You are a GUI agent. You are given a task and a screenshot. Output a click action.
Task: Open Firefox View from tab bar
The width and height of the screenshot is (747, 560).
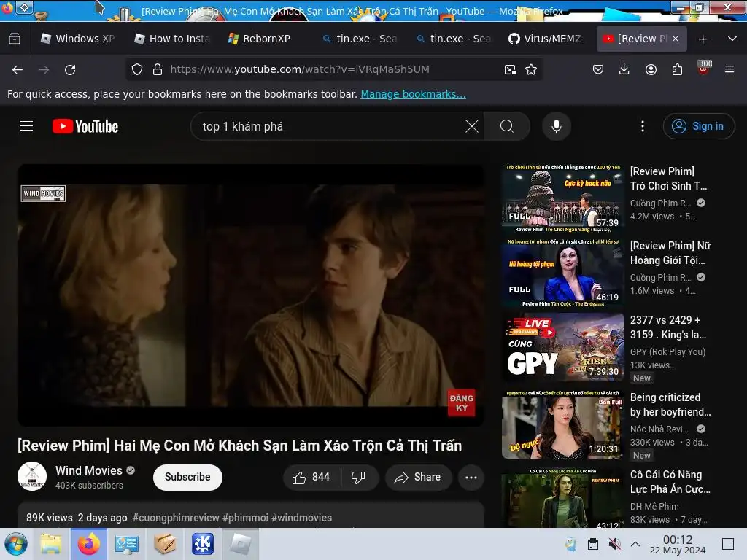coord(15,39)
